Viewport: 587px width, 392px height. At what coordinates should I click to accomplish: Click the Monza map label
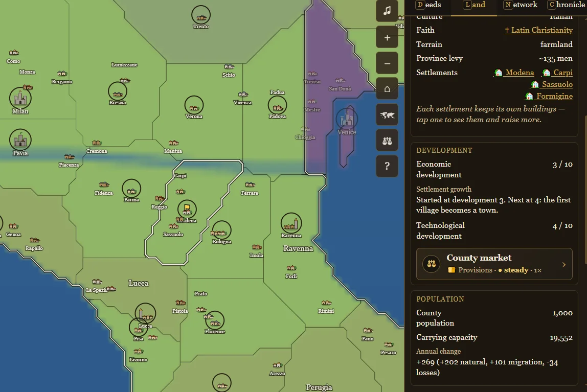pyautogui.click(x=27, y=72)
